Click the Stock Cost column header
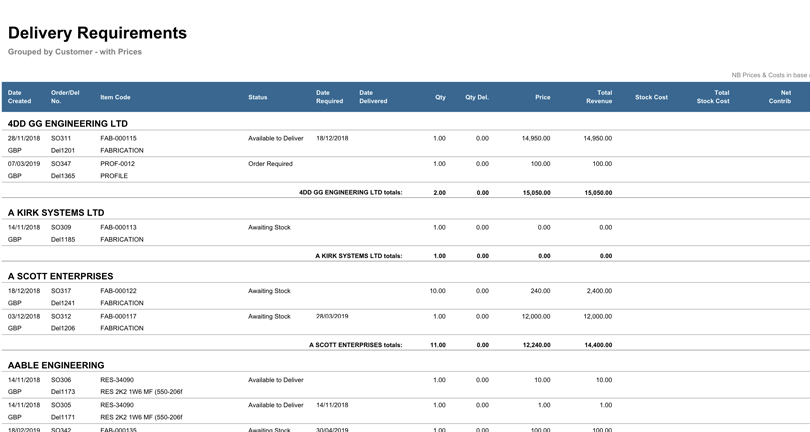 coord(651,97)
